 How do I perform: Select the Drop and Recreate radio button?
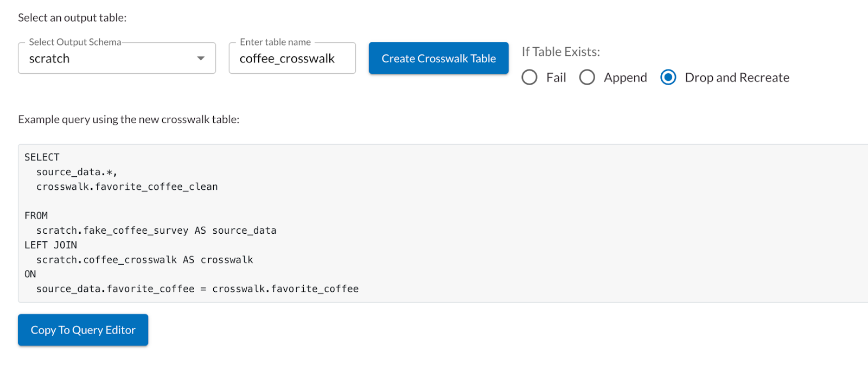point(668,78)
